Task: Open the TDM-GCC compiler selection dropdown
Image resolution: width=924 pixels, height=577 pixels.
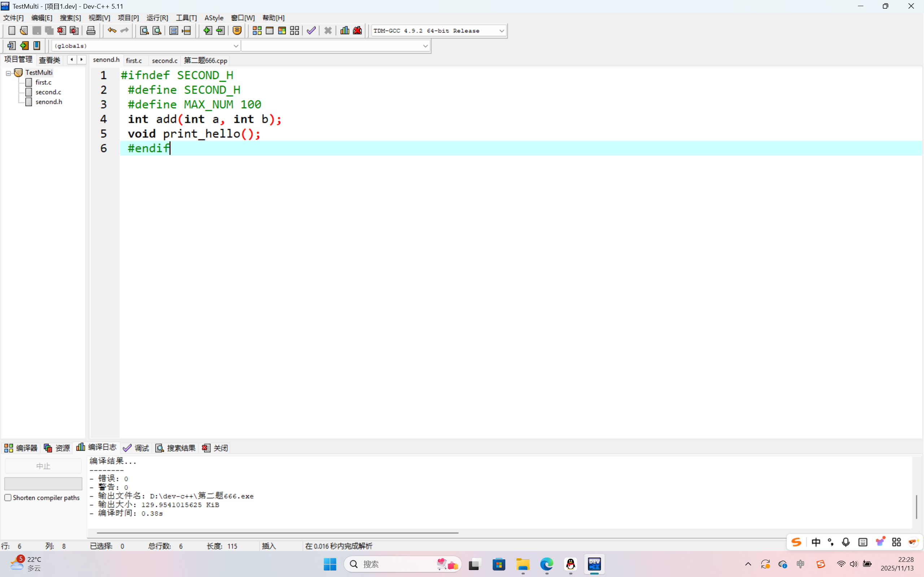Action: pyautogui.click(x=501, y=31)
